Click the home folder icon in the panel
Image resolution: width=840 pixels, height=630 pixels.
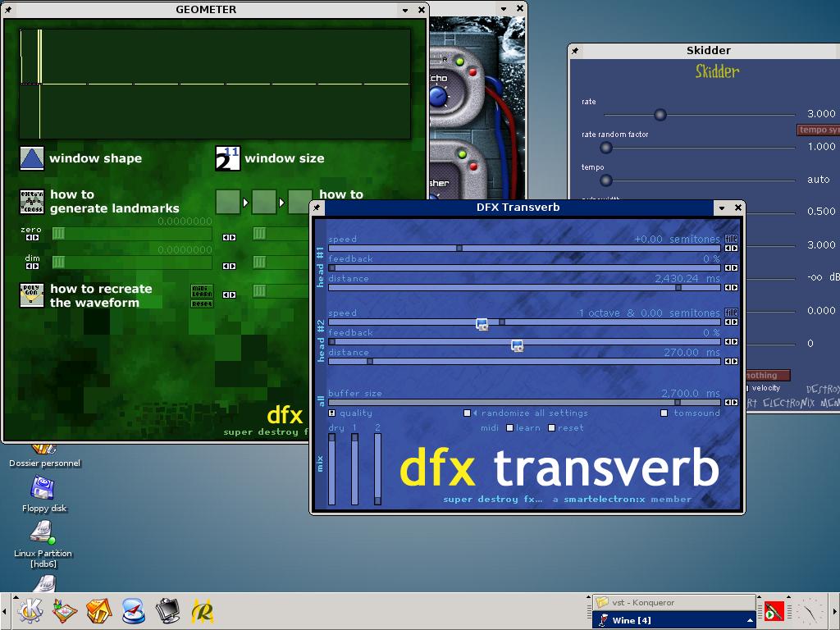(x=99, y=611)
